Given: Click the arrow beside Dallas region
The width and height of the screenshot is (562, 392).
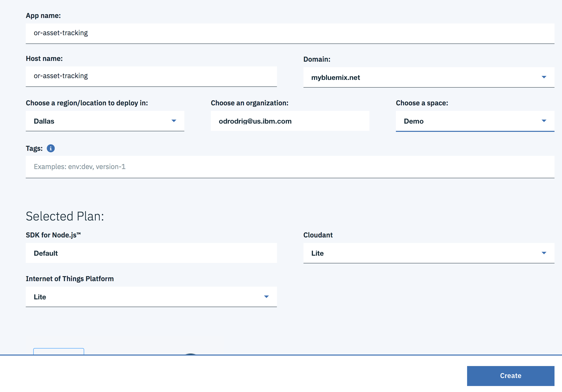Looking at the screenshot, I should point(174,121).
